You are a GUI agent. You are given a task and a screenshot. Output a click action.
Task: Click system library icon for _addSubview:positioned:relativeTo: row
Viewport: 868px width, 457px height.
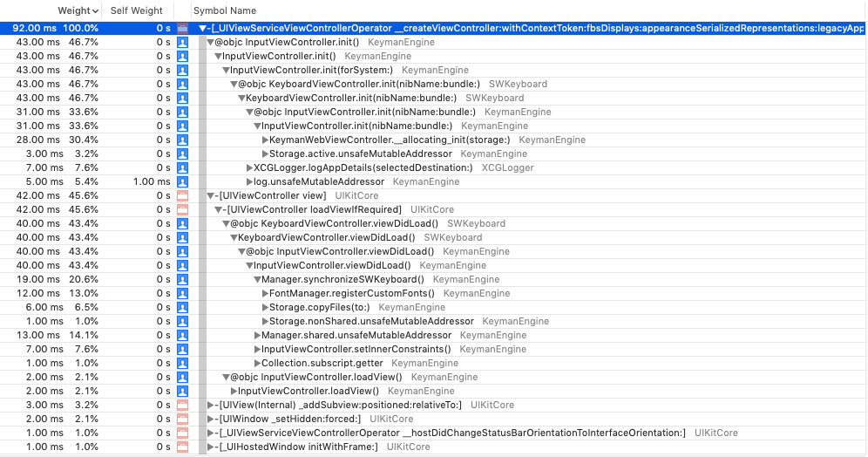tap(182, 405)
